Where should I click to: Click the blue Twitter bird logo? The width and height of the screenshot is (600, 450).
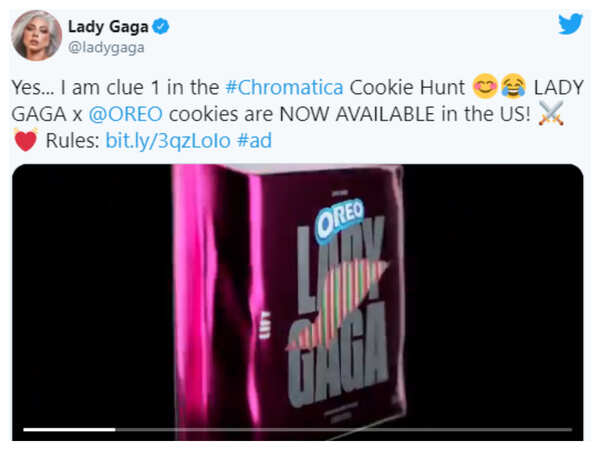570,23
